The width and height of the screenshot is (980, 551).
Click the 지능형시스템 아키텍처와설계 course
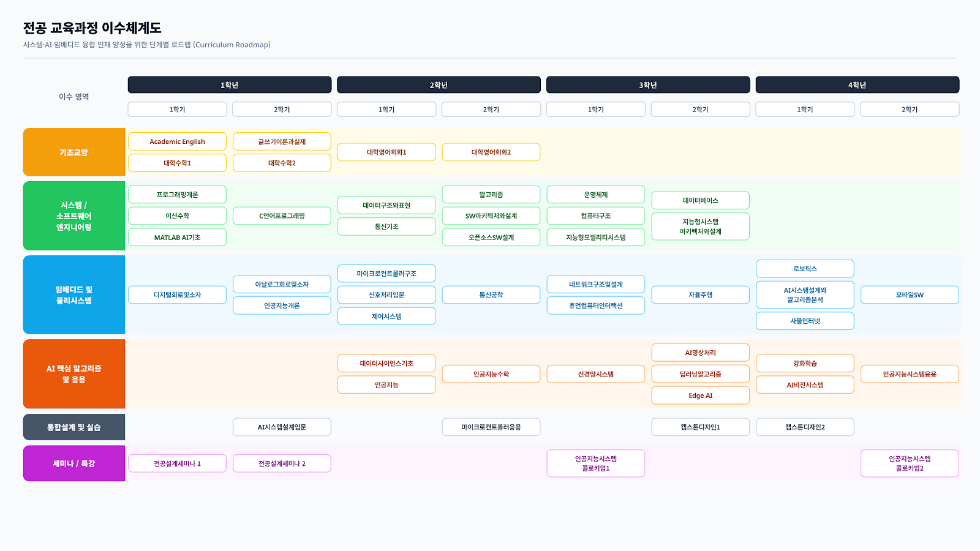[x=701, y=227]
